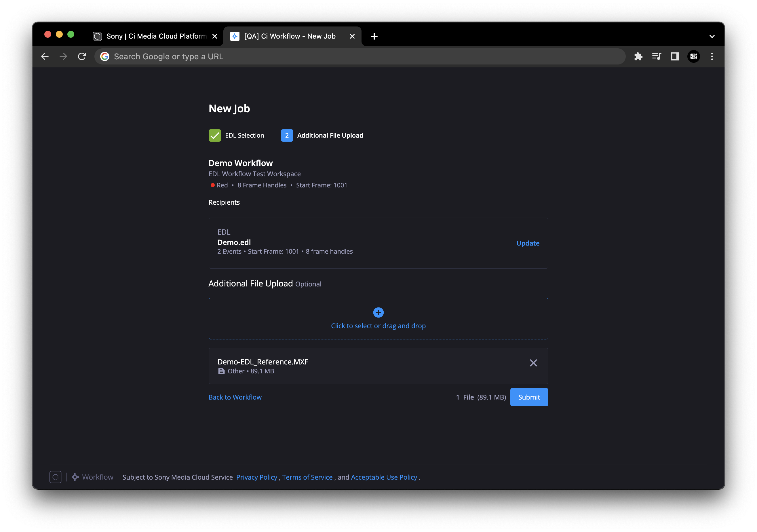The image size is (757, 532).
Task: Close the Sony Ci Media Cloud Platform tab
Action: point(215,36)
